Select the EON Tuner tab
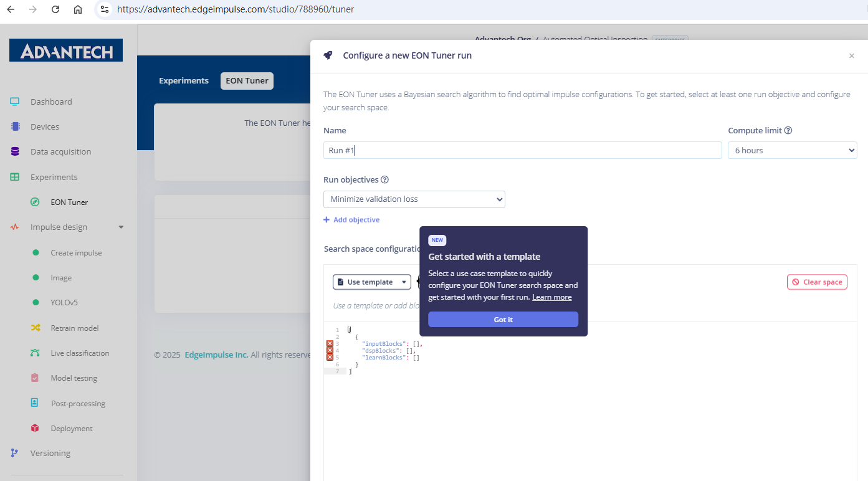868x481 pixels. point(247,81)
